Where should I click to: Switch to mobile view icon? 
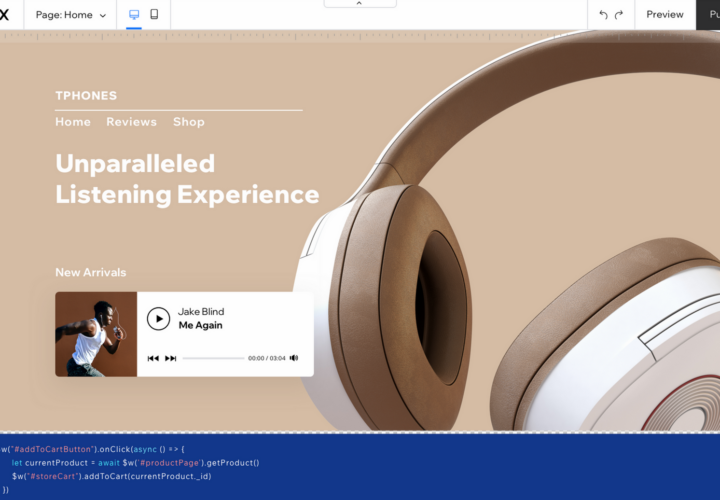click(154, 14)
